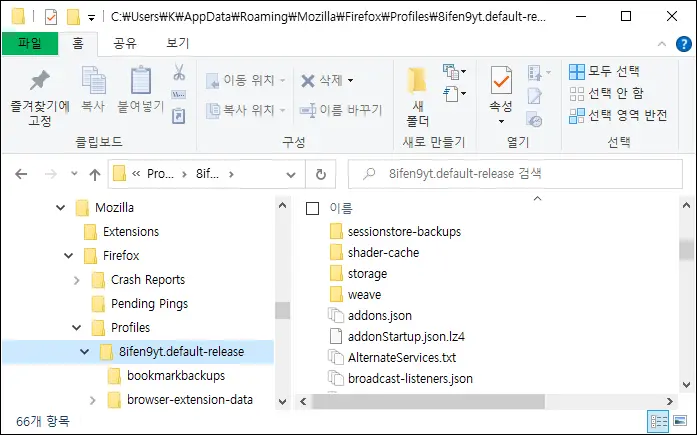
Task: Switch to large icons view in status bar
Action: [680, 421]
